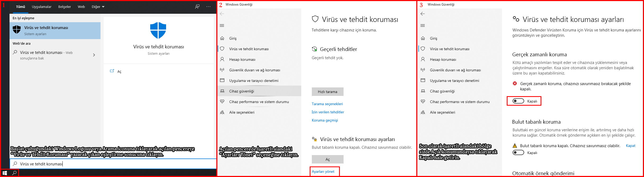The height and width of the screenshot is (177, 644).
Task: Open the feedback icon in search panel header
Action: click(197, 7)
